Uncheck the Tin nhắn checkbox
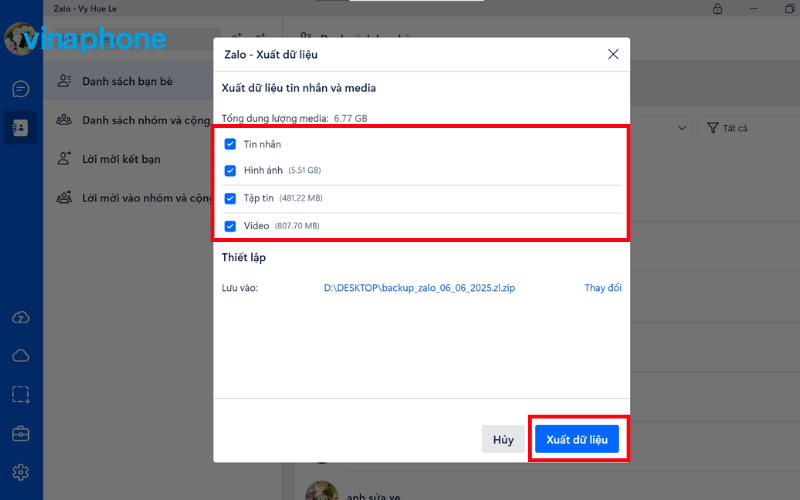Image resolution: width=800 pixels, height=500 pixels. 230,144
